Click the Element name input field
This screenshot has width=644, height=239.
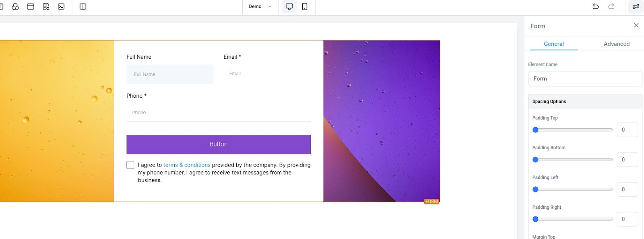(x=585, y=79)
